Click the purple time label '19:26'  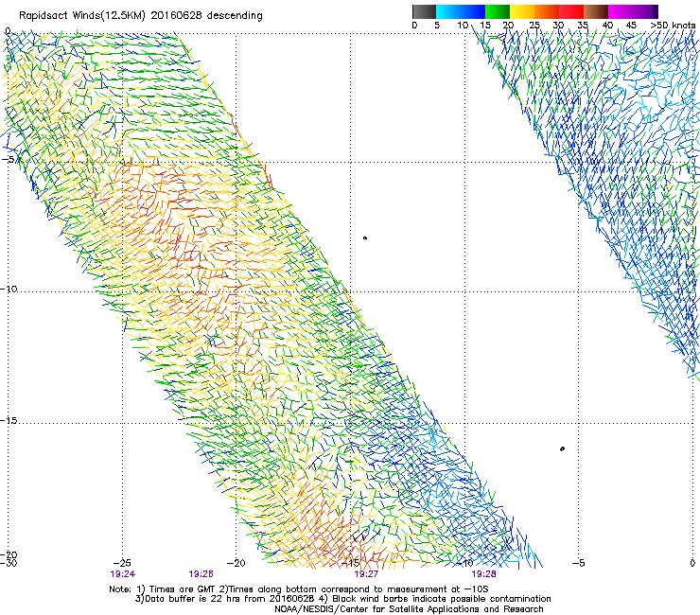coord(201,574)
